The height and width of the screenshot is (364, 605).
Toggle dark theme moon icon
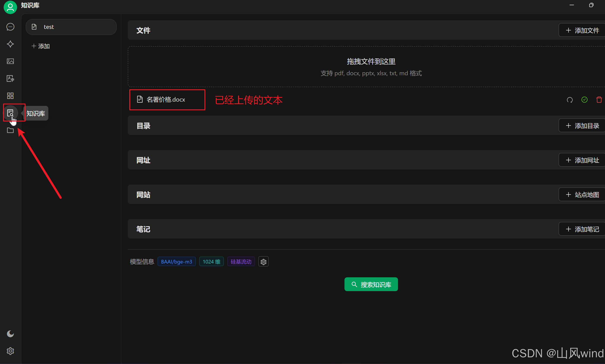pyautogui.click(x=10, y=334)
